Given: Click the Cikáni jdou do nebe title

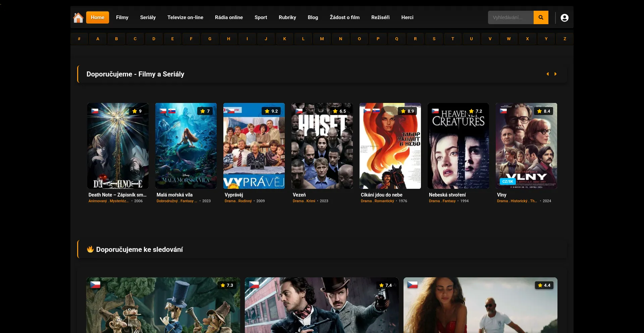Looking at the screenshot, I should tap(381, 195).
